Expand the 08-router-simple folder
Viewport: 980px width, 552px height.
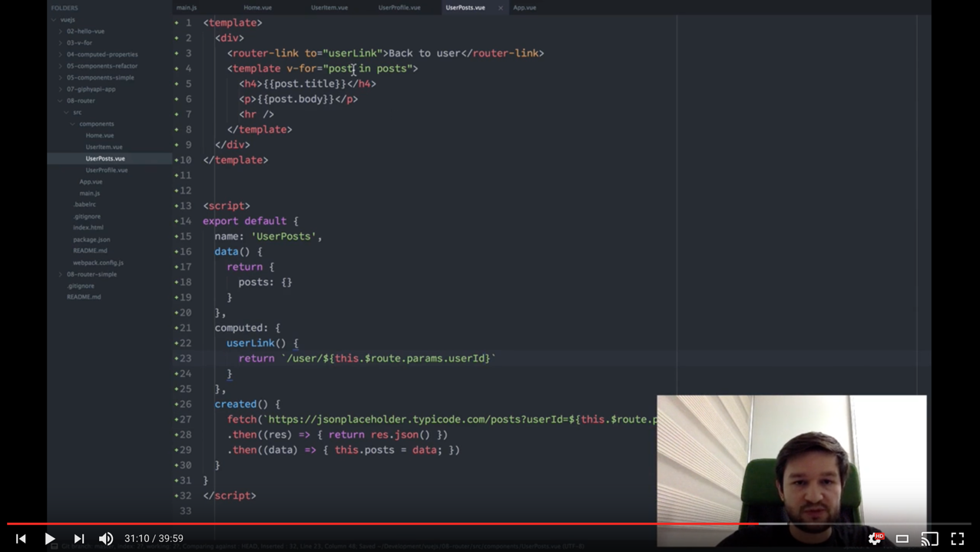click(x=91, y=274)
